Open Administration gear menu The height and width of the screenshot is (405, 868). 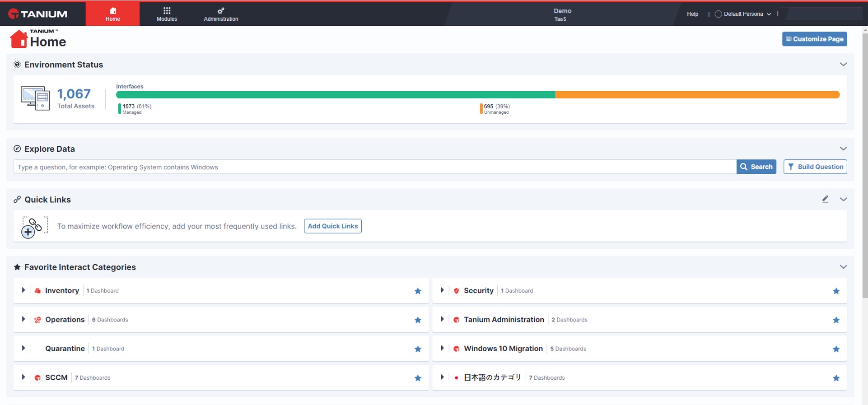[221, 14]
